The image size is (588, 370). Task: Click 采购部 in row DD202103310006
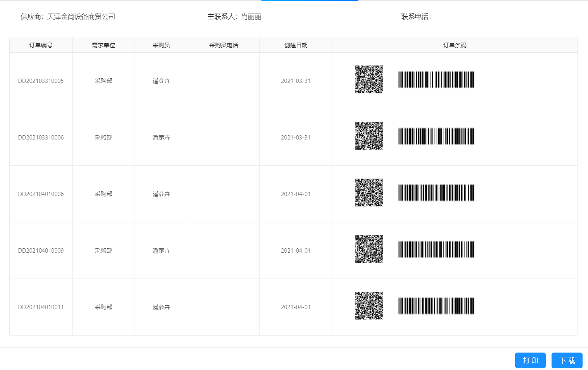(x=104, y=138)
